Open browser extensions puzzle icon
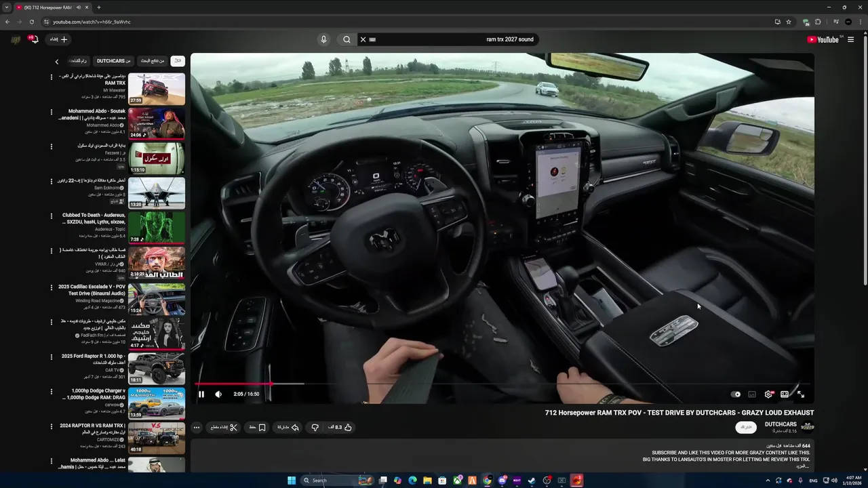868x488 pixels. [x=818, y=22]
